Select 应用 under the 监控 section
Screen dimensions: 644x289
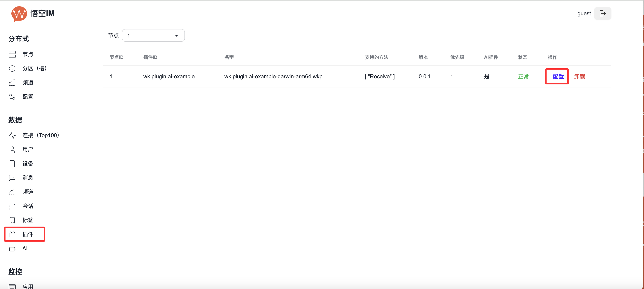pos(28,286)
